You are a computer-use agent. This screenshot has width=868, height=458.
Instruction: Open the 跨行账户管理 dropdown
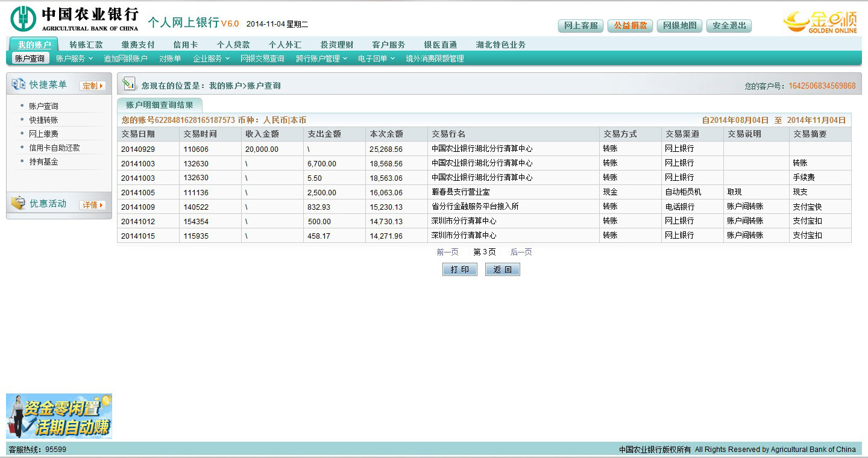coord(321,58)
